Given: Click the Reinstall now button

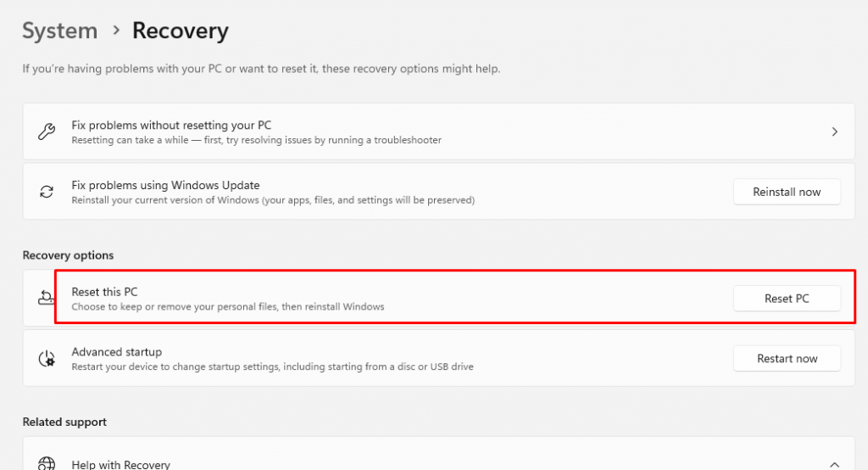Looking at the screenshot, I should [787, 192].
